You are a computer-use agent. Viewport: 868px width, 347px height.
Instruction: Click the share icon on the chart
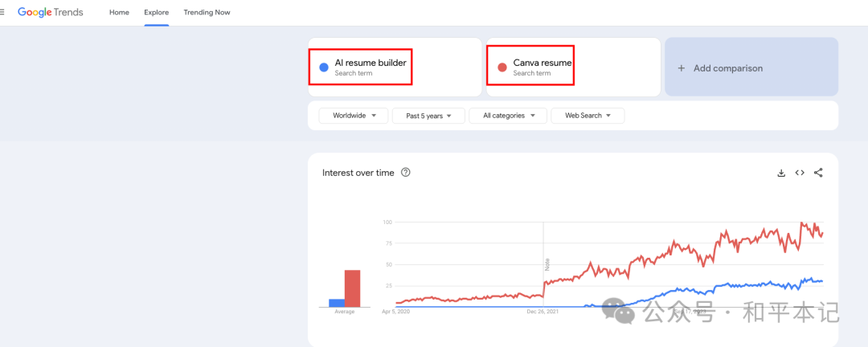(x=818, y=173)
